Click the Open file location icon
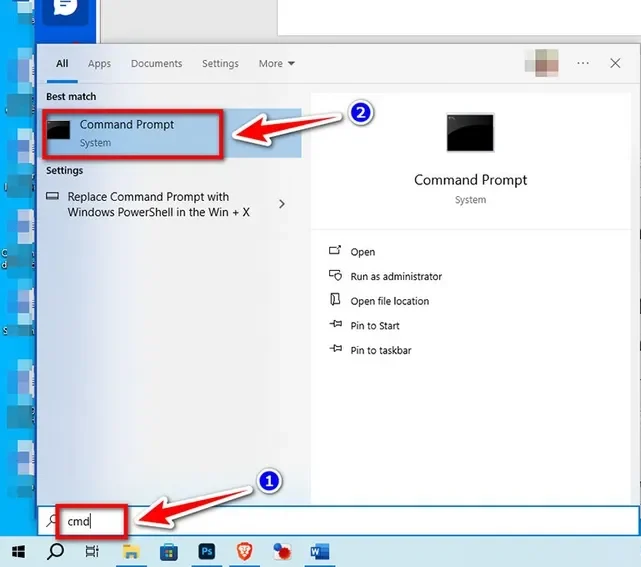This screenshot has height=567, width=641. pos(335,300)
